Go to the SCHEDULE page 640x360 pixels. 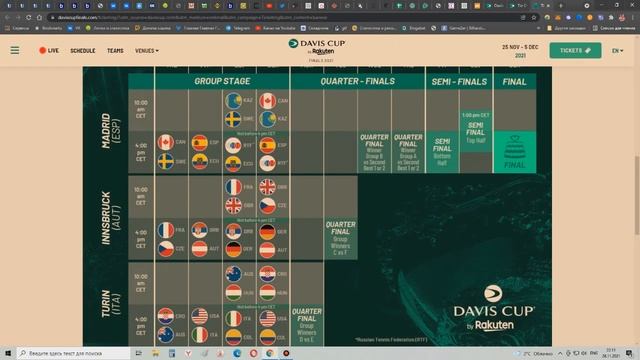[82, 51]
